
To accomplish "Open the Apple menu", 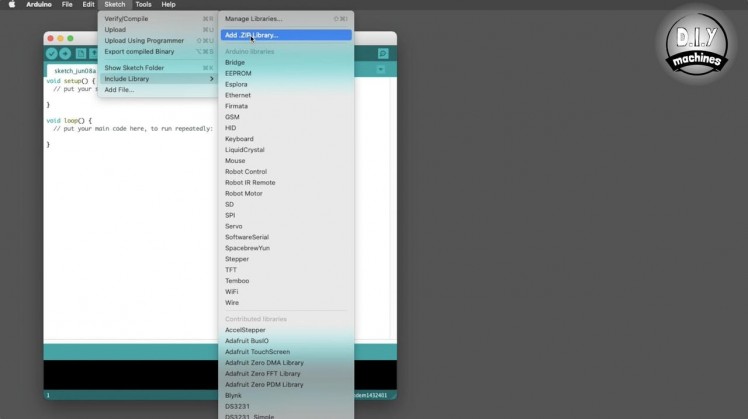I will (12, 4).
